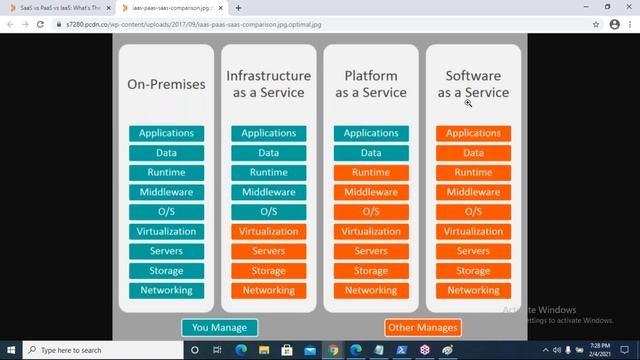Bookmark this page with the star
The width and height of the screenshot is (640, 360).
pos(596,24)
